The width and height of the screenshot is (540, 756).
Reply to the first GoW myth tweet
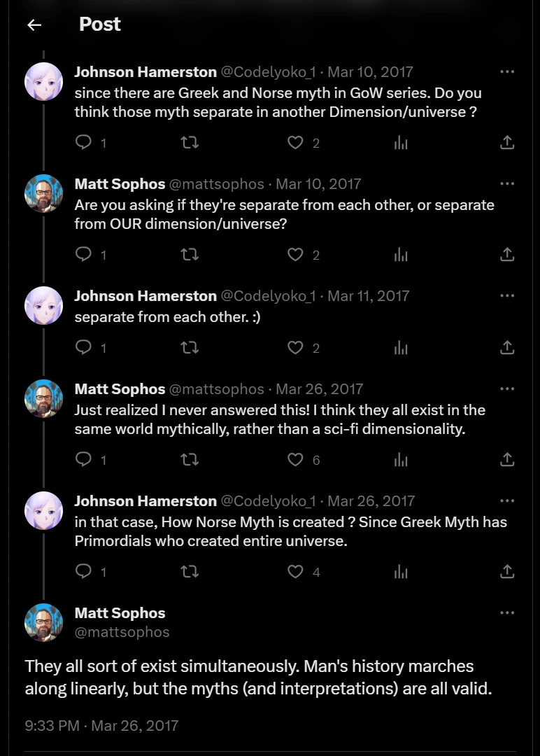[84, 143]
